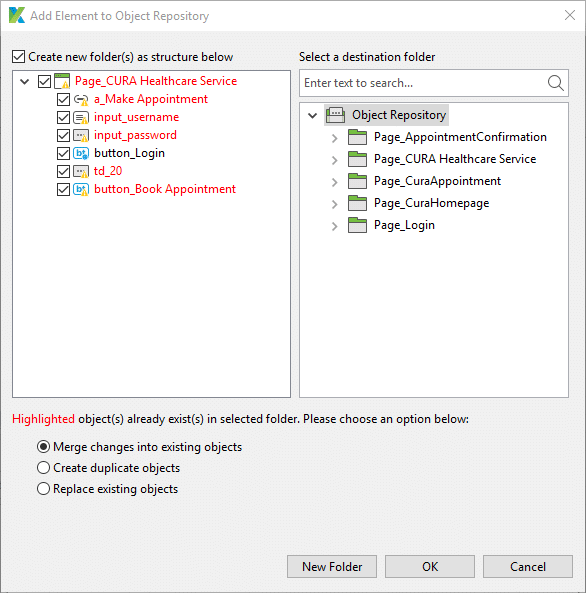Click the page icon beside Page_CURA Healthcare Service

click(x=62, y=81)
